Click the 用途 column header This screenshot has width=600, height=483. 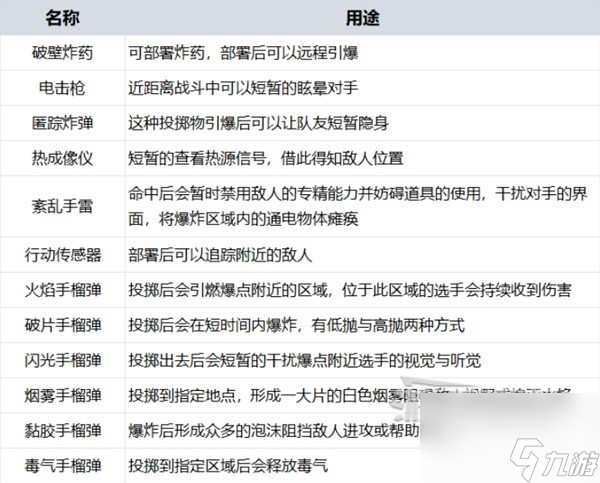[x=362, y=18]
